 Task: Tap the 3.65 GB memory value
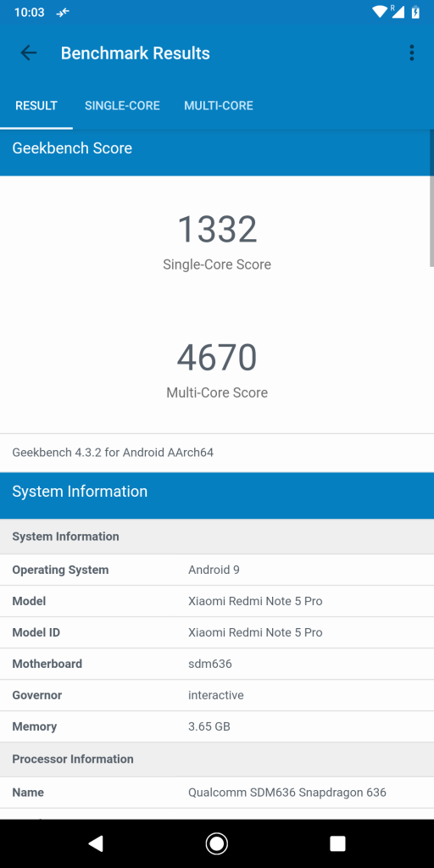coord(209,726)
